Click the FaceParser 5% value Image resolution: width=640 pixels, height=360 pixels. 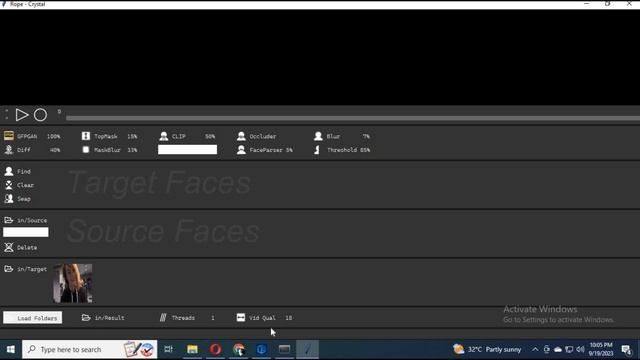(289, 150)
